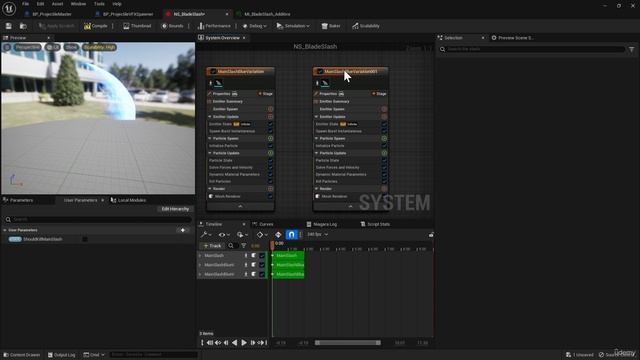The height and width of the screenshot is (360, 640).
Task: Switch to MI_BladeSlash_Additive tab
Action: 267,14
